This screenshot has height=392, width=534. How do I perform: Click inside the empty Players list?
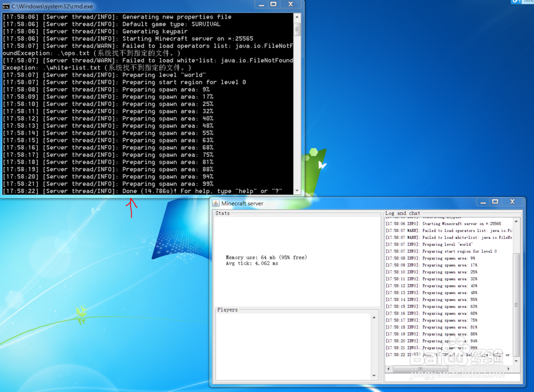click(x=294, y=347)
